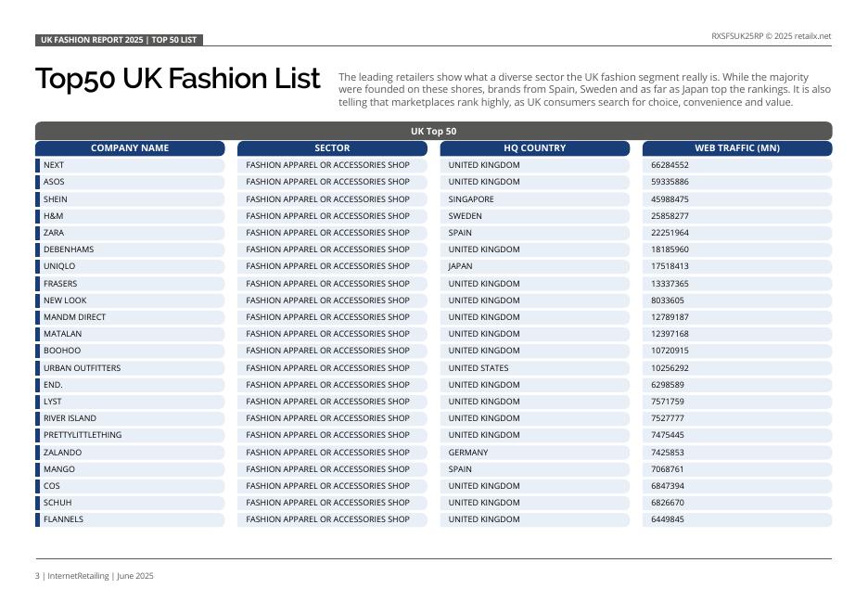The image size is (868, 614).
Task: Click the WEB TRAFFIC (MN) column header
Action: (x=737, y=148)
